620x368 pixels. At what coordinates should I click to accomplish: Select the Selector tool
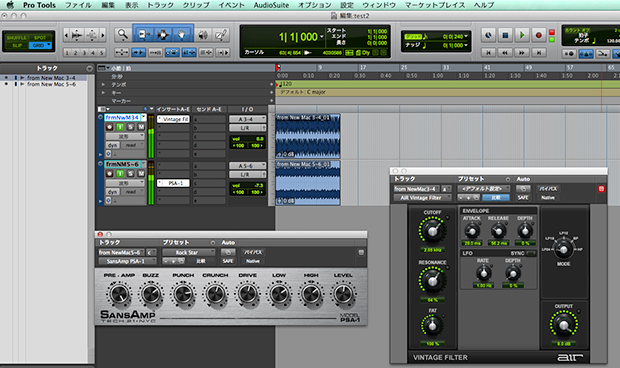[x=162, y=35]
